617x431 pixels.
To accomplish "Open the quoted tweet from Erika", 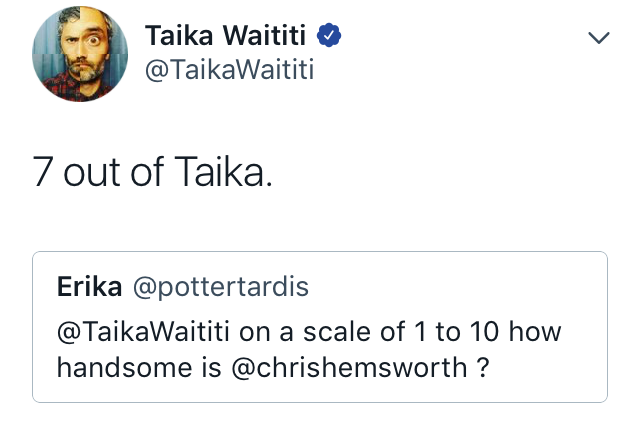I will coord(320,327).
